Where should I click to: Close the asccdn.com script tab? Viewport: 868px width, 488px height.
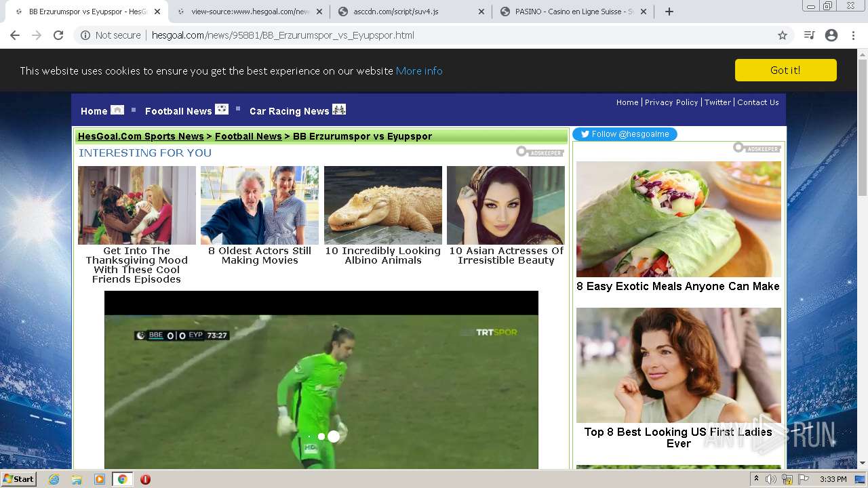click(x=481, y=12)
